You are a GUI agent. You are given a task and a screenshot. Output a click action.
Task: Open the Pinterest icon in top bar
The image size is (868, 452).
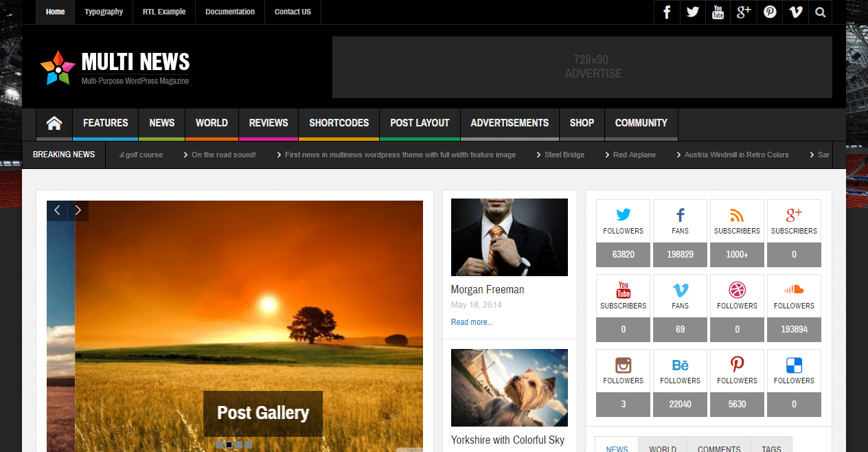770,12
